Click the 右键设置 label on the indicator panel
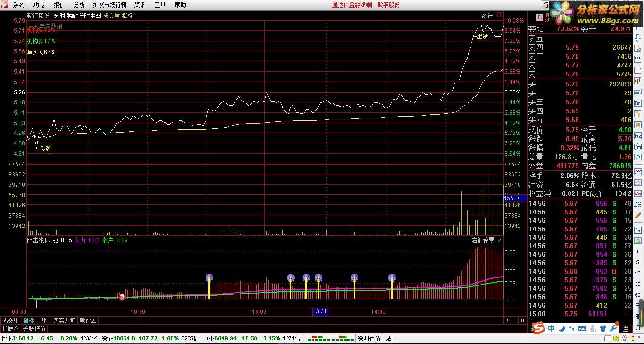Screen dimensions: 644x344 pos(483,240)
